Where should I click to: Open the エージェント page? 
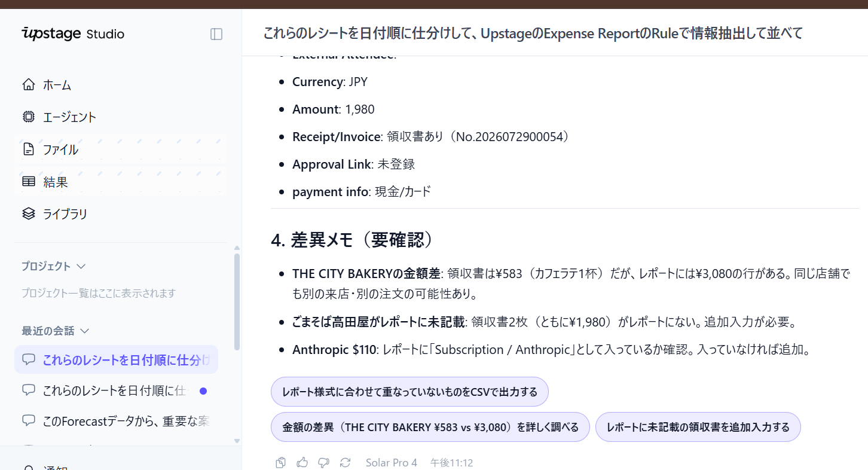click(x=120, y=117)
